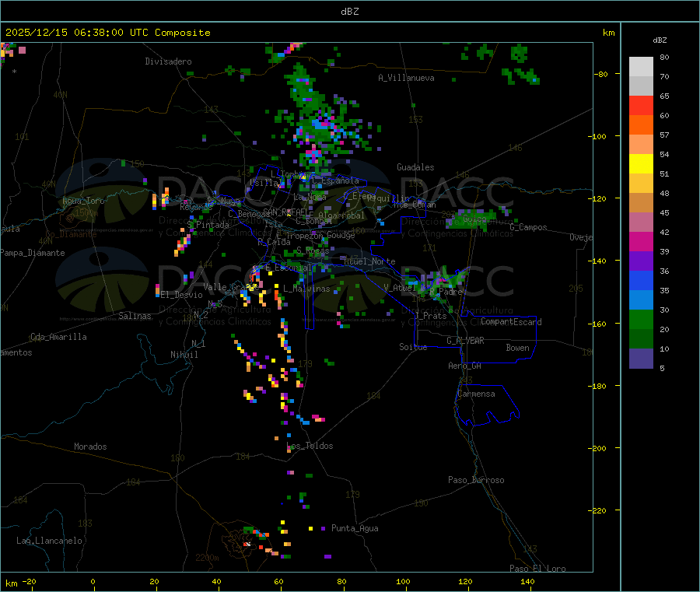Click the 5 dBZ slate-blue legend swatch
700x592 pixels.
[641, 358]
